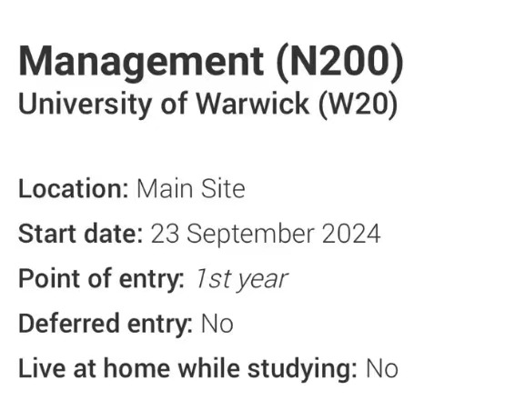Click the word University in subtitle
Viewport: 525px width, 420px height.
(x=85, y=105)
